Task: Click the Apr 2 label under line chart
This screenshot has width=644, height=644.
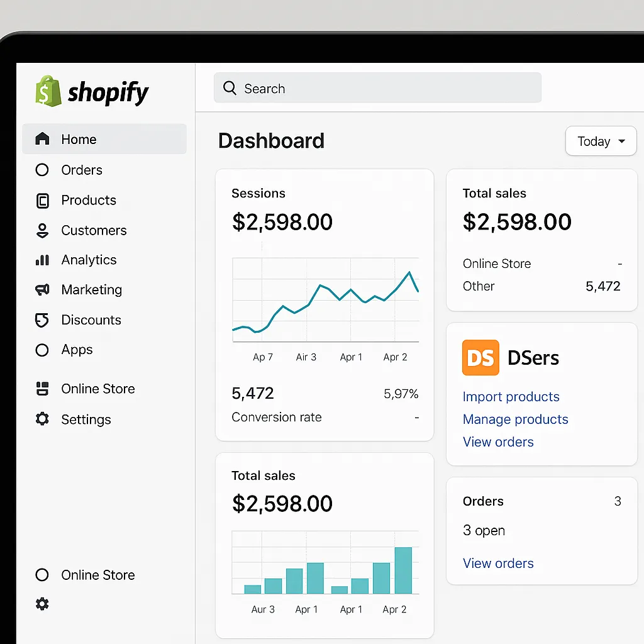Action: pyautogui.click(x=395, y=357)
